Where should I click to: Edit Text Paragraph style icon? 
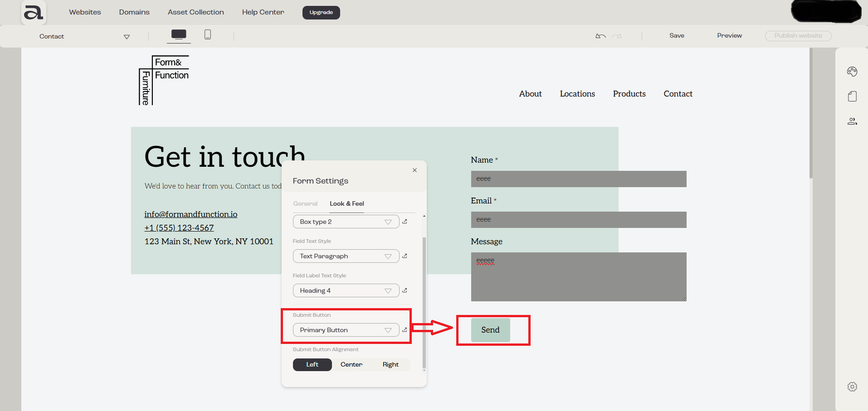point(405,256)
